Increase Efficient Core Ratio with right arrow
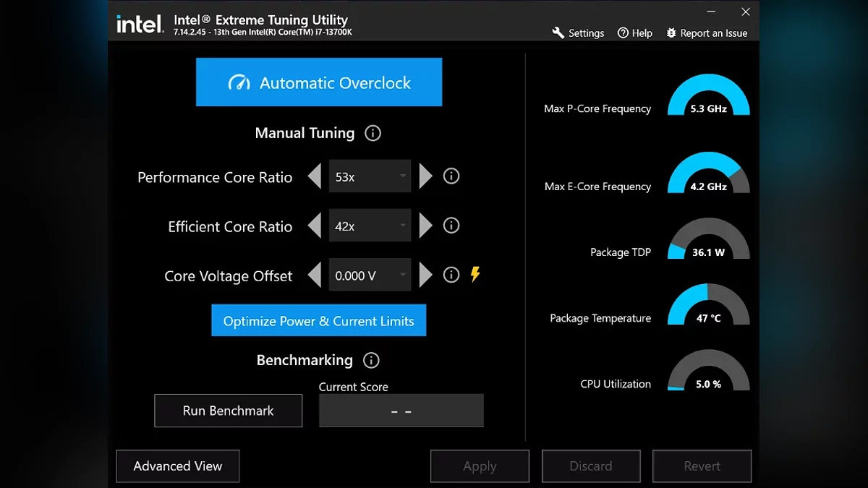Viewport: 868px width, 488px height. click(x=426, y=226)
